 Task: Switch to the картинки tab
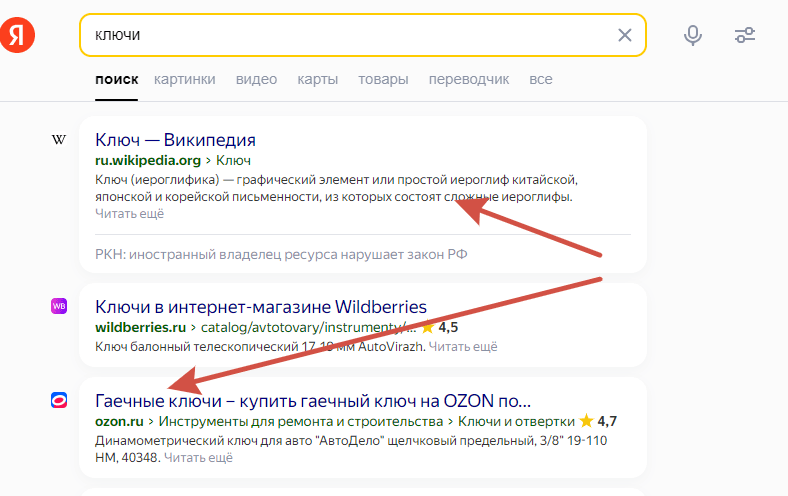click(x=184, y=79)
